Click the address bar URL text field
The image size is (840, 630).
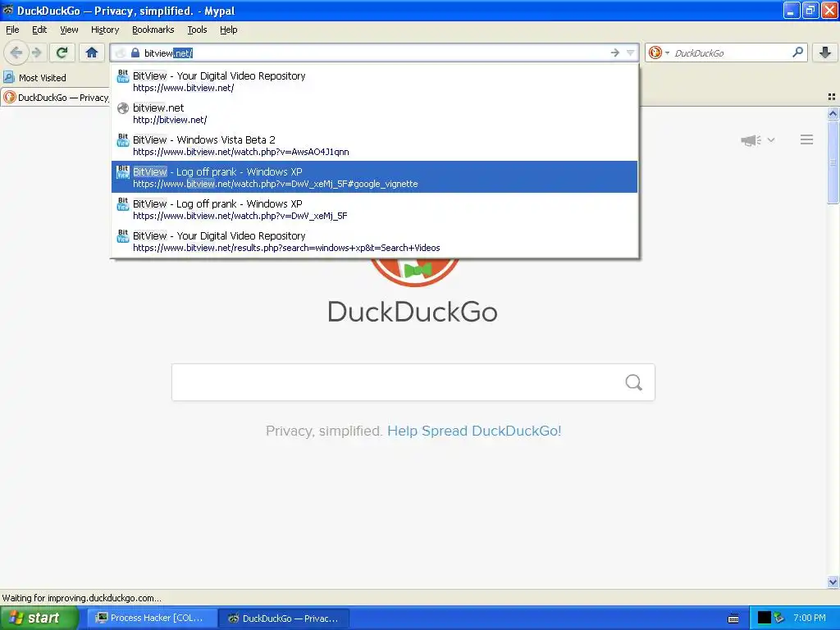375,53
